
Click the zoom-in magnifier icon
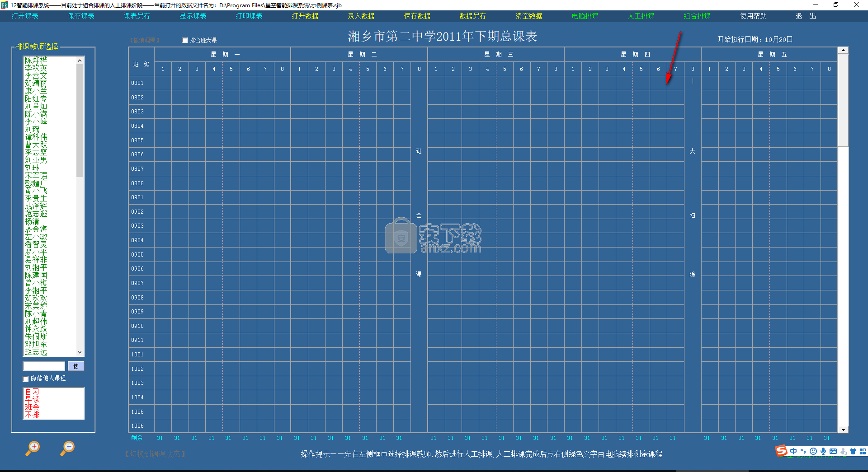(33, 448)
